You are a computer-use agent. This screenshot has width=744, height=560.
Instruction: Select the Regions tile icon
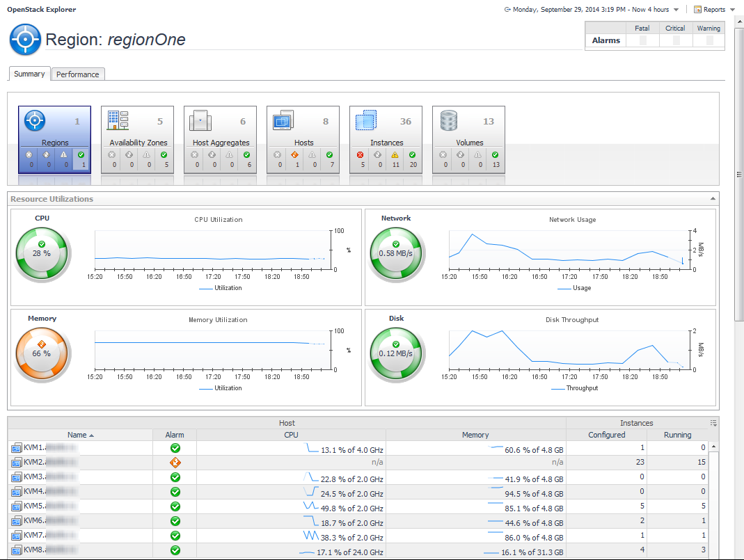pos(35,121)
